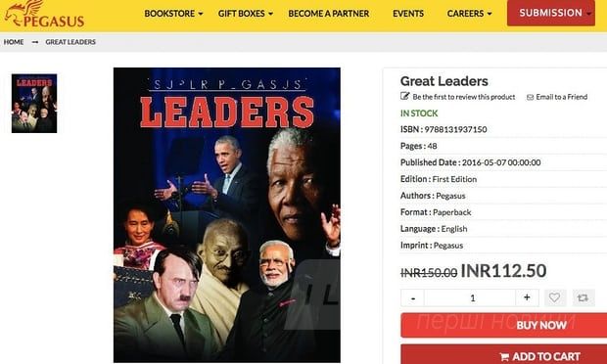This screenshot has height=364, width=607.
Task: Open the Gift Boxes dropdown
Action: pyautogui.click(x=246, y=14)
